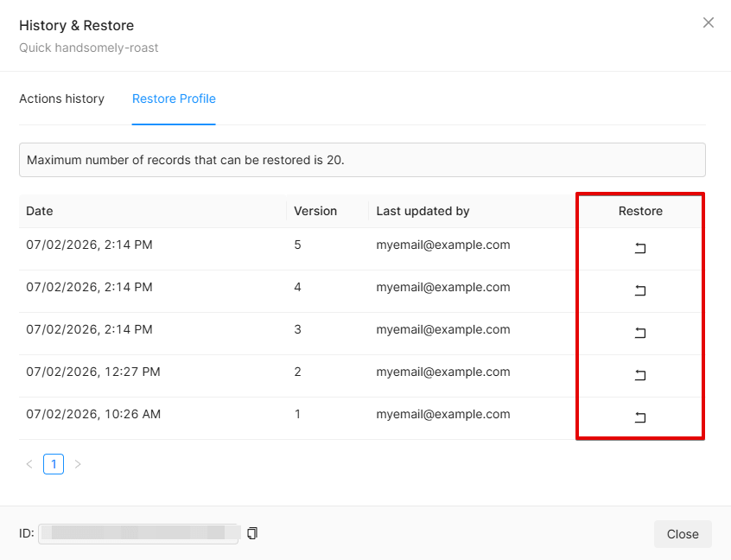Go to the next page arrow

click(x=78, y=464)
